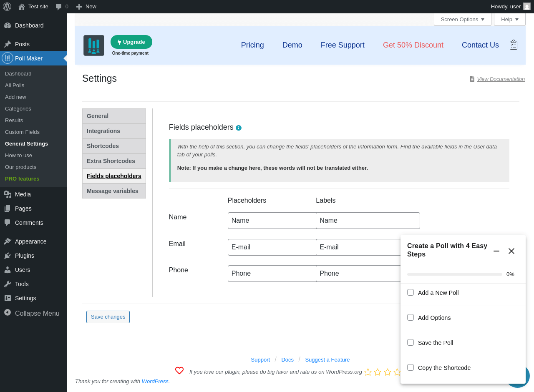The height and width of the screenshot is (392, 534).
Task: Rate plugin with second star
Action: point(378,372)
